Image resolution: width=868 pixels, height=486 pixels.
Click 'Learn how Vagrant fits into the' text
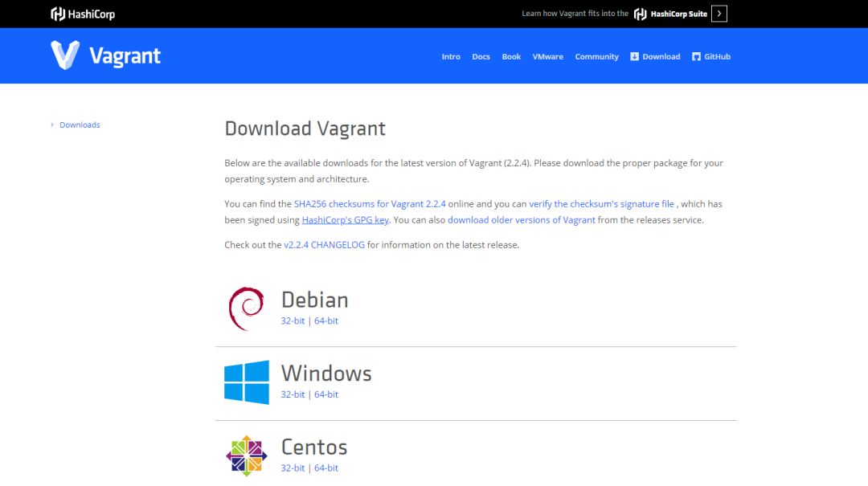pyautogui.click(x=575, y=14)
